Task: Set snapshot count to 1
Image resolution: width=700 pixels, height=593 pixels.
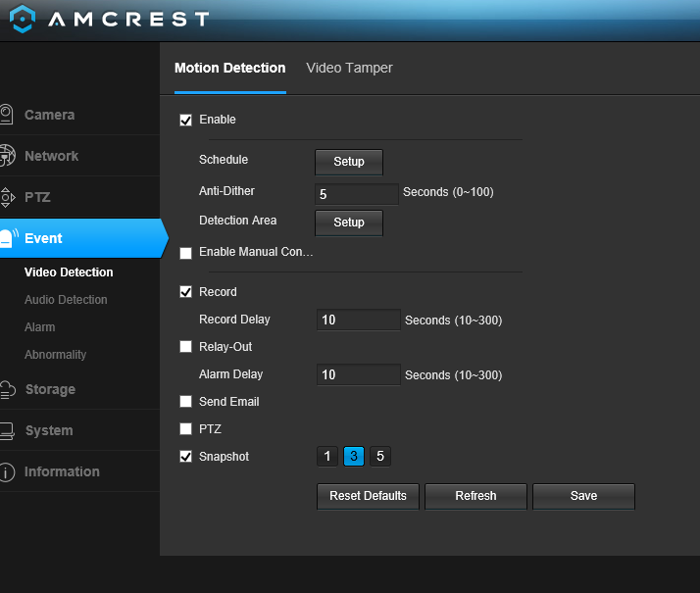Action: (327, 456)
